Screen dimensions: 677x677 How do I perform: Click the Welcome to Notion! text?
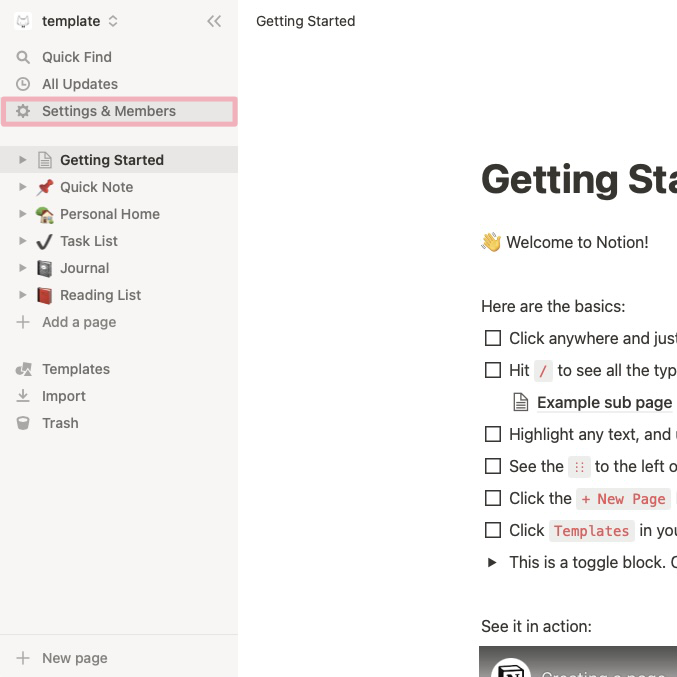tap(577, 242)
